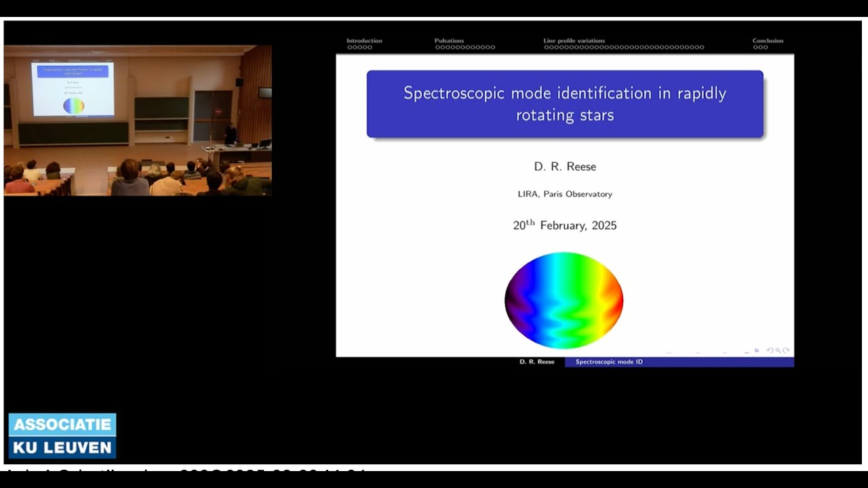Click the "LIRA, Paris Observatory" affiliation text
Screen dimensions: 868x488
pos(565,194)
